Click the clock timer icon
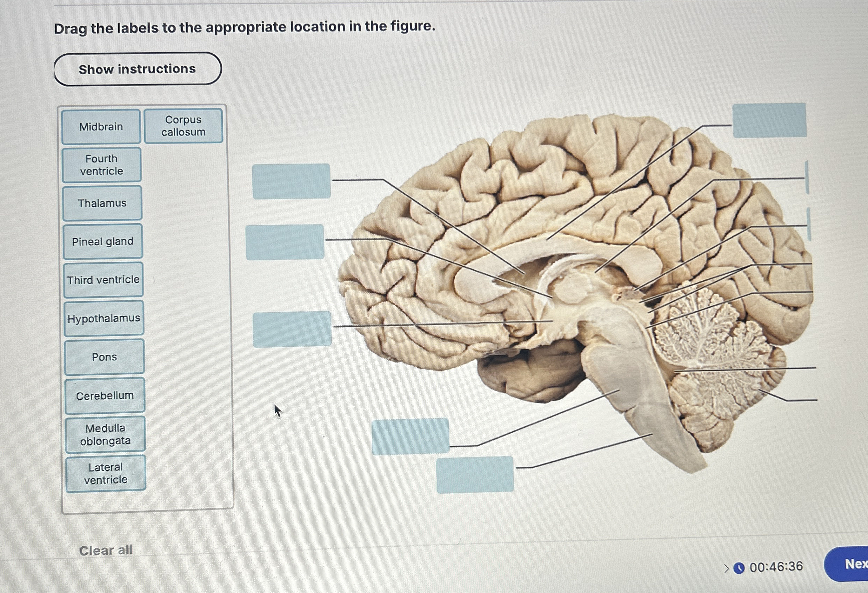This screenshot has height=593, width=868. click(x=739, y=568)
